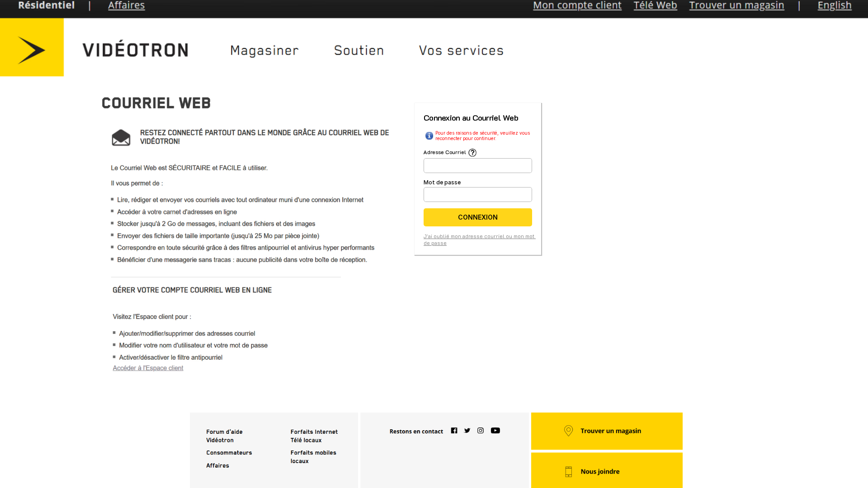Select the Résidentiel section
The image size is (868, 488).
pos(46,5)
